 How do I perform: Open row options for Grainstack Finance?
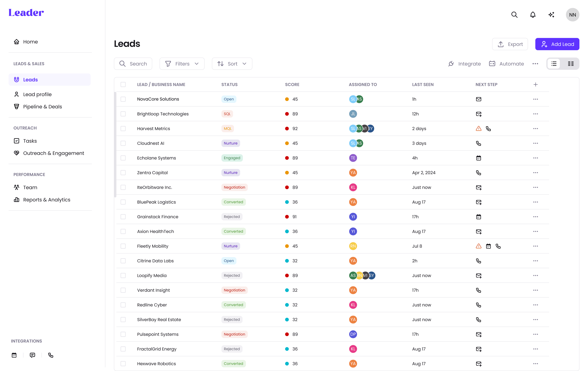point(535,217)
